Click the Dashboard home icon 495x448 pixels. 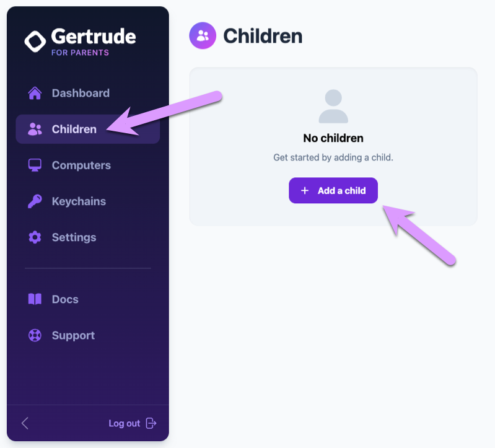point(35,93)
